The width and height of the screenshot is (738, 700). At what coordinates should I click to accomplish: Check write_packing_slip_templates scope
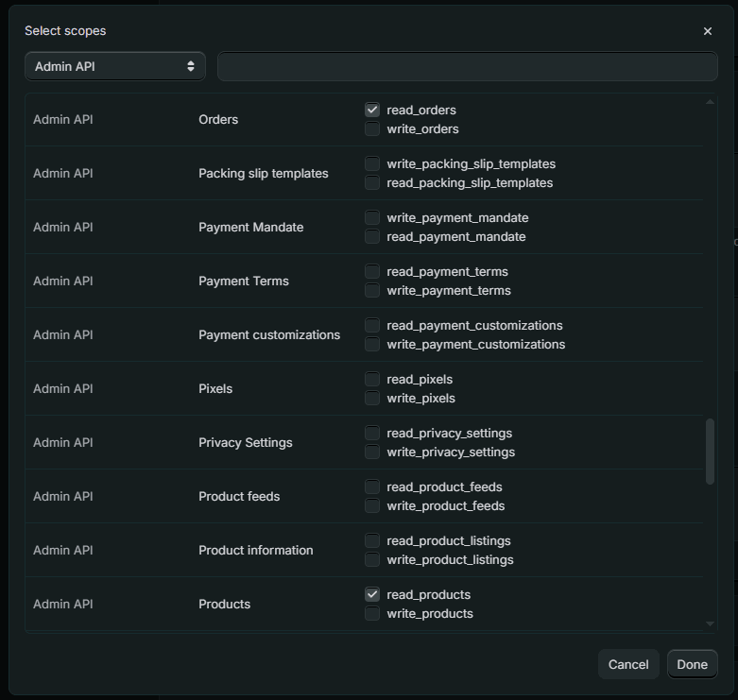(x=372, y=163)
